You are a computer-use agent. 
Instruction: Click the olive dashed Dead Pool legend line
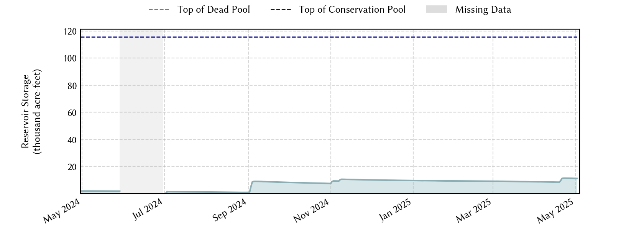pyautogui.click(x=159, y=10)
